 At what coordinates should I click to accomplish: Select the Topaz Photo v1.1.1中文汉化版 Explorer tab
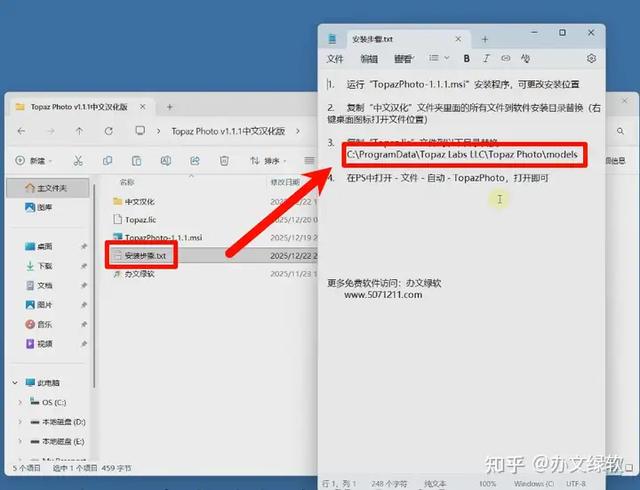(80, 107)
